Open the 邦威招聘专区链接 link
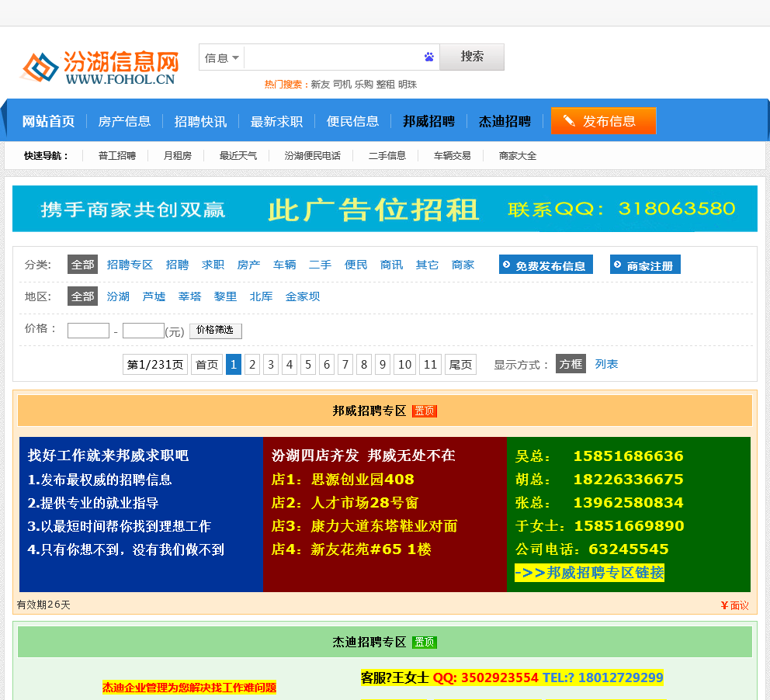Image resolution: width=770 pixels, height=700 pixels. (x=589, y=573)
